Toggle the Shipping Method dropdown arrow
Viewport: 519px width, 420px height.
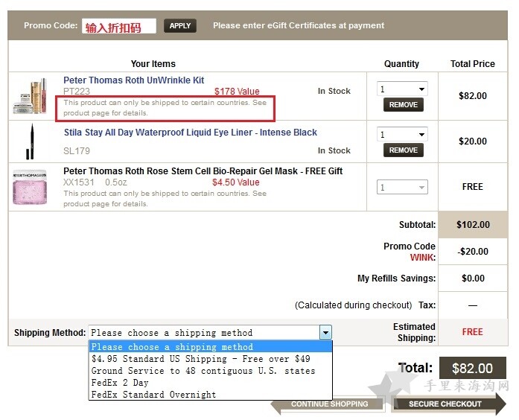click(x=325, y=332)
